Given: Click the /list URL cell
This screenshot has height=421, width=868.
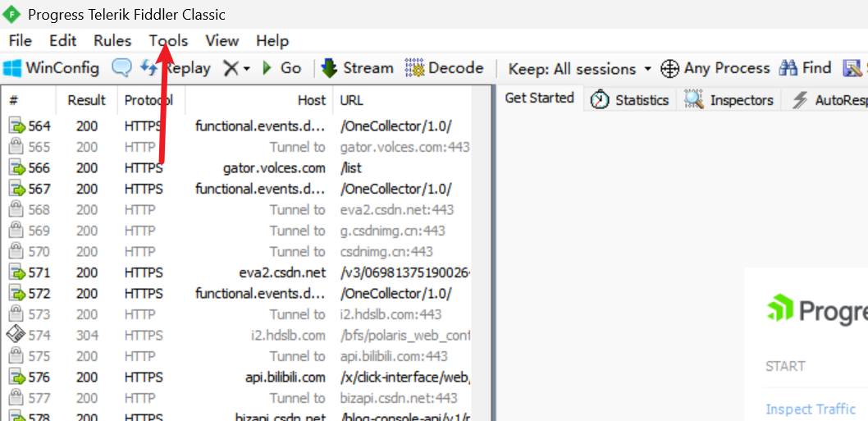Looking at the screenshot, I should [351, 168].
